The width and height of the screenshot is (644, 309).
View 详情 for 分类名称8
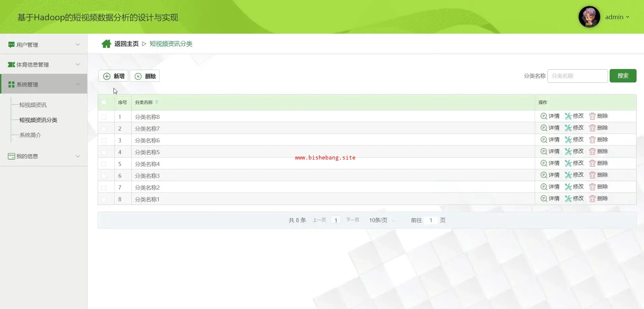tap(550, 116)
